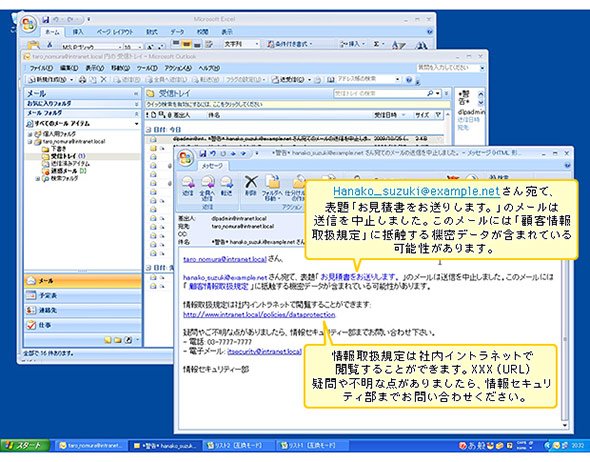
Task: Open the 新規作成 dropdown arrow
Action: (x=71, y=80)
